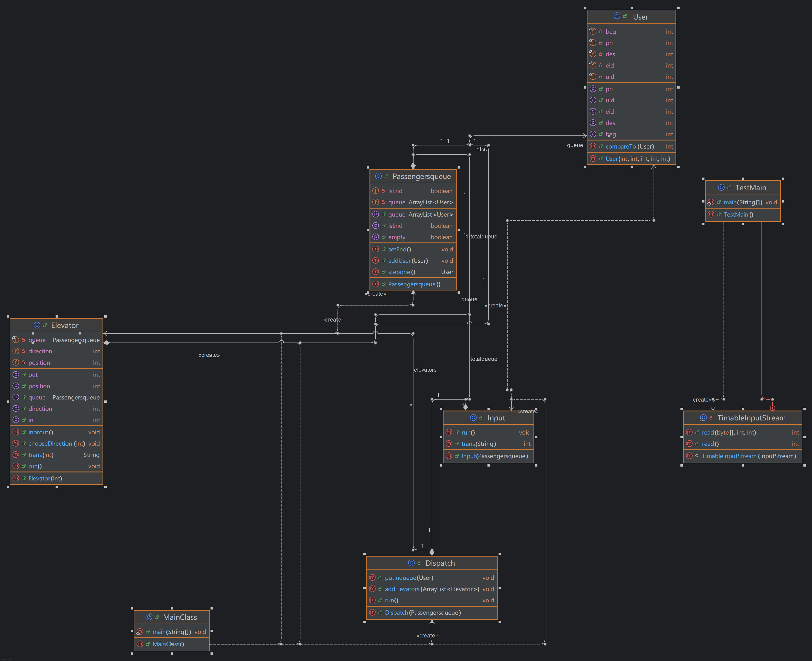Select the TestMain class title

(x=750, y=188)
